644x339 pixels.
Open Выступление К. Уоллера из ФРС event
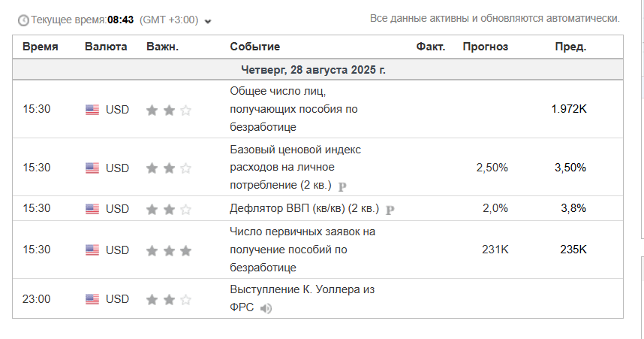(x=302, y=298)
